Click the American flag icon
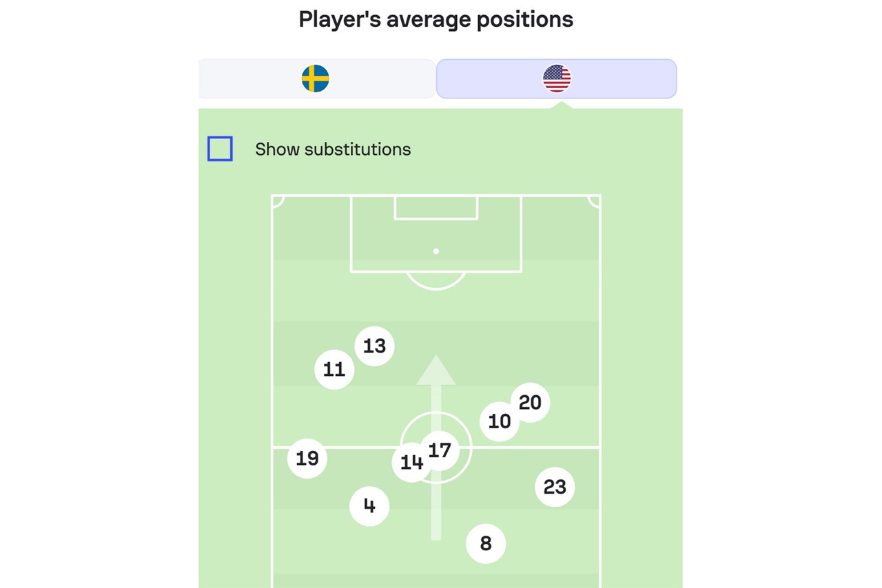Screen dimensions: 882x588 coord(557,78)
